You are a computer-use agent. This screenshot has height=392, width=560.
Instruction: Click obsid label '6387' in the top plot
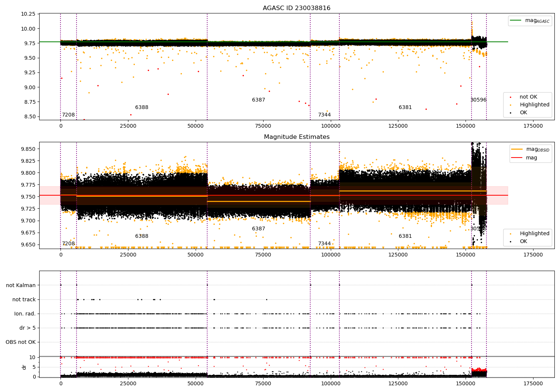258,100
